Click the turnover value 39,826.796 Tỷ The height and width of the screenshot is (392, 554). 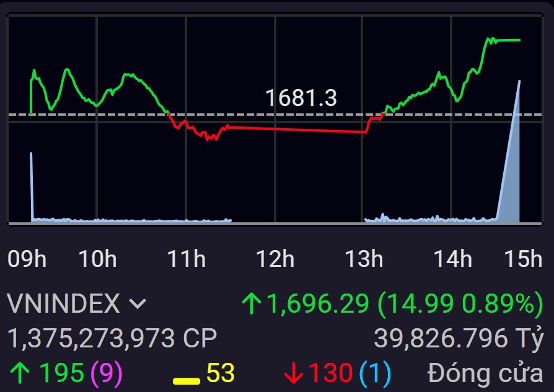click(x=459, y=338)
